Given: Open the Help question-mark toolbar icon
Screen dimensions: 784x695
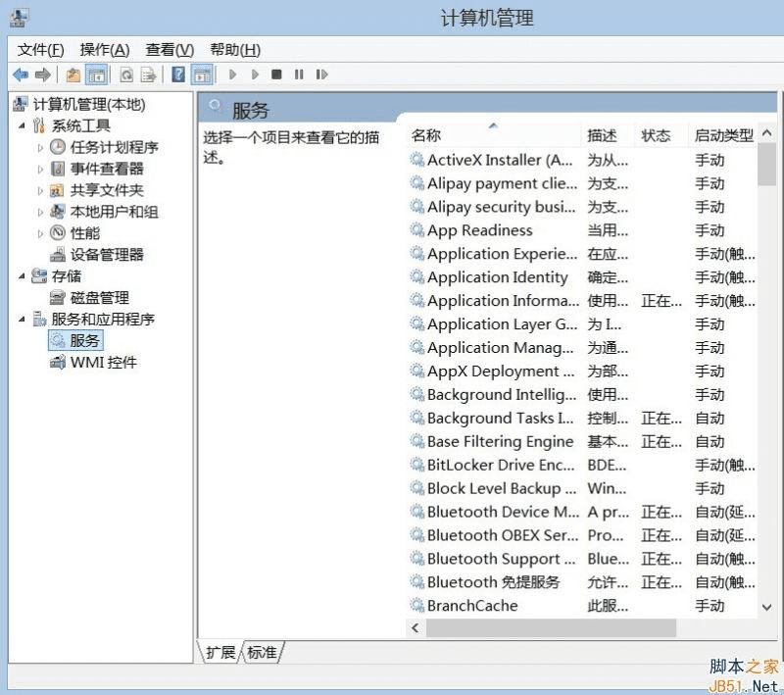Looking at the screenshot, I should [178, 75].
